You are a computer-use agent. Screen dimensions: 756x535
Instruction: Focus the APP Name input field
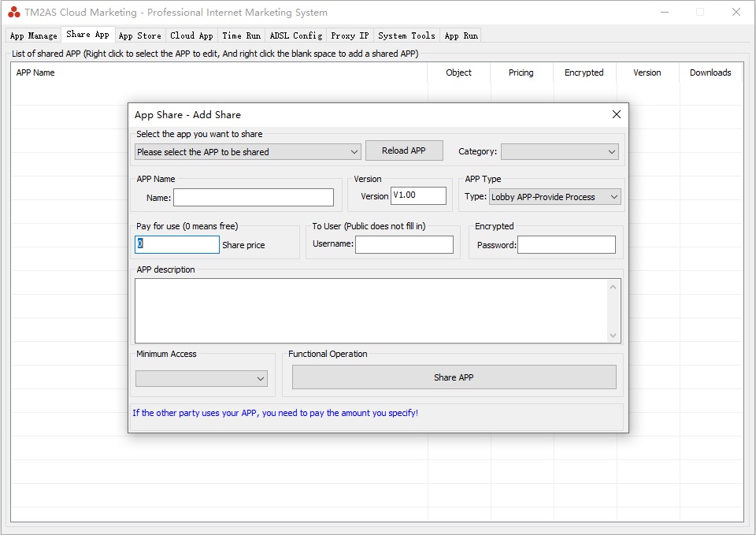[x=254, y=197]
